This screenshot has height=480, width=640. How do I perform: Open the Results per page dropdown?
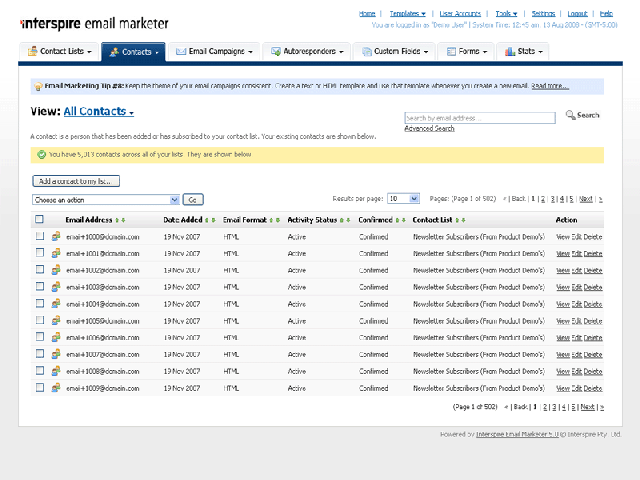[403, 198]
